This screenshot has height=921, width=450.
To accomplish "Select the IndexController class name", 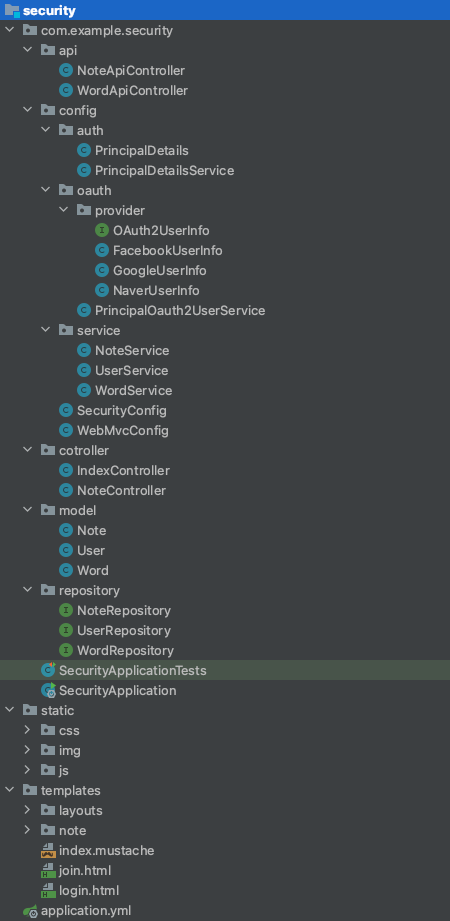I will (123, 470).
